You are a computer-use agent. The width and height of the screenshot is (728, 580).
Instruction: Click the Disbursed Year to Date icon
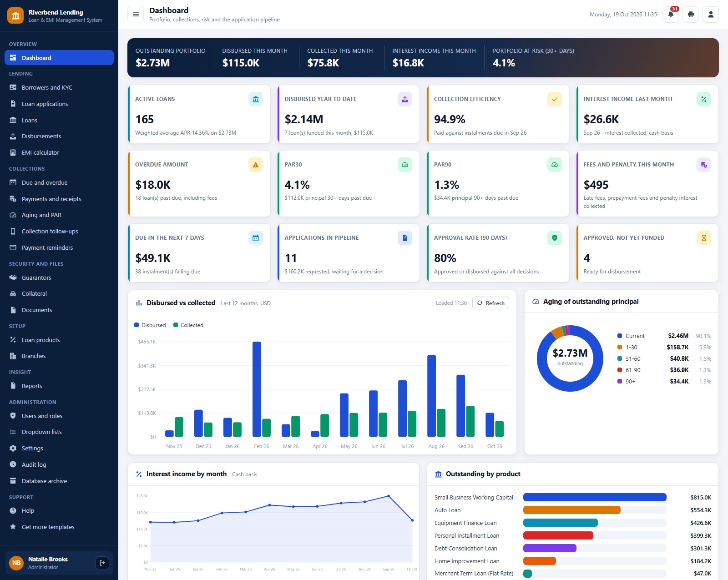405,99
